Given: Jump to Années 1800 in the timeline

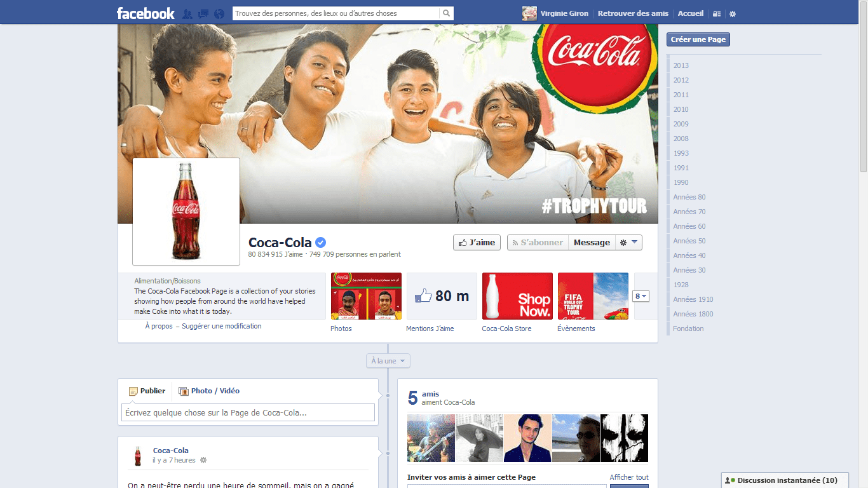Looking at the screenshot, I should coord(693,314).
